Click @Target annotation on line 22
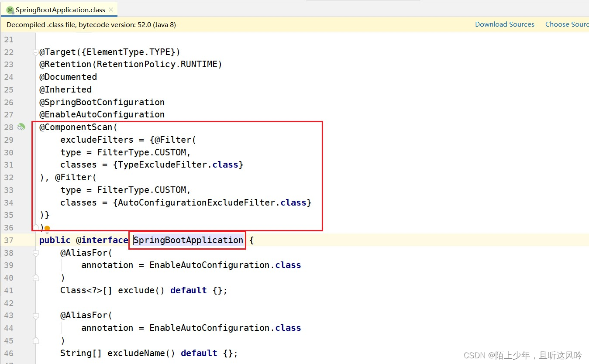This screenshot has width=589, height=364. (57, 52)
